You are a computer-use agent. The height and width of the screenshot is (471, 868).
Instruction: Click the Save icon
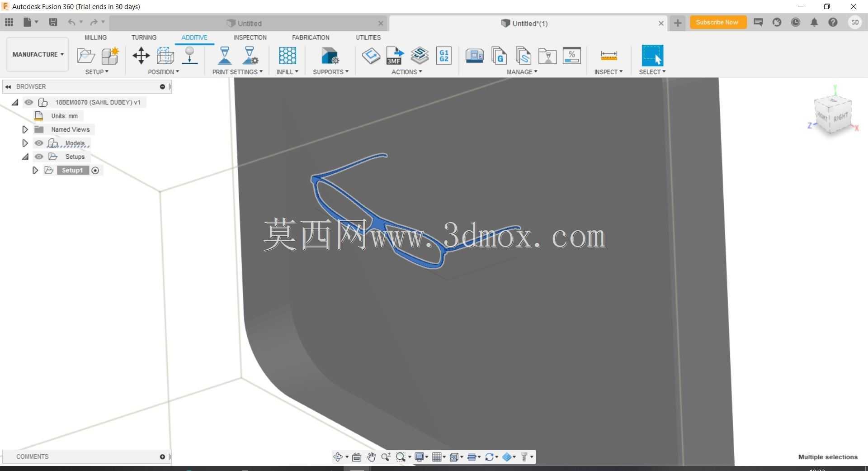53,22
